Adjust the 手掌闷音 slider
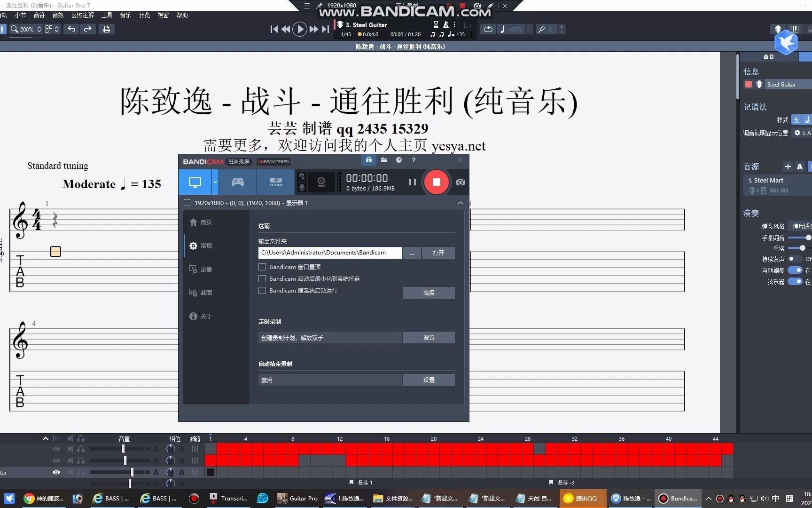 (800, 238)
